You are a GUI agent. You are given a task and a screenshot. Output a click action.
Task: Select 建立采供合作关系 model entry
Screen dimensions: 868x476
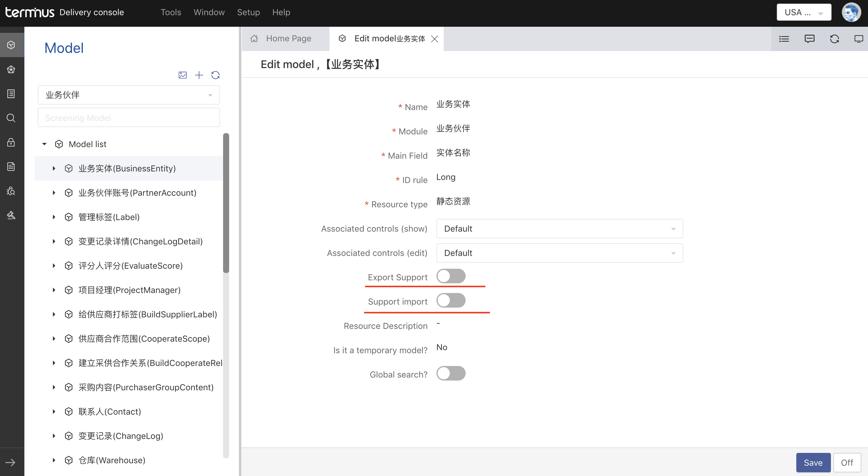coord(150,363)
